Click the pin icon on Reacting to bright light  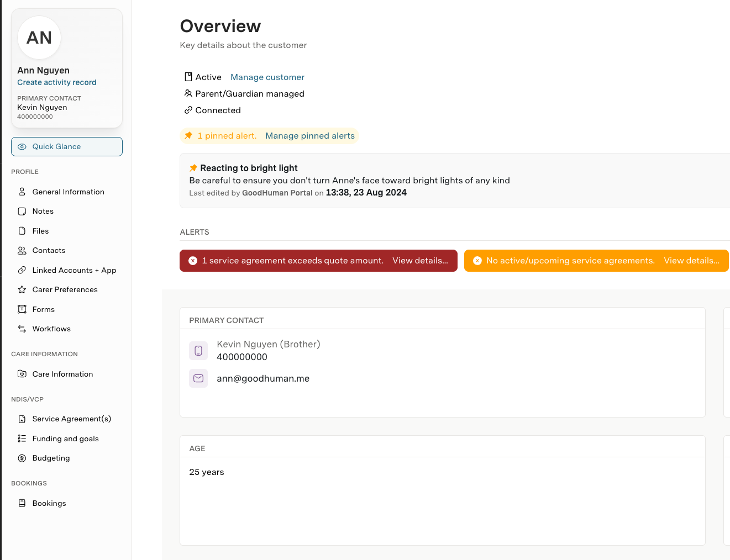pos(193,168)
